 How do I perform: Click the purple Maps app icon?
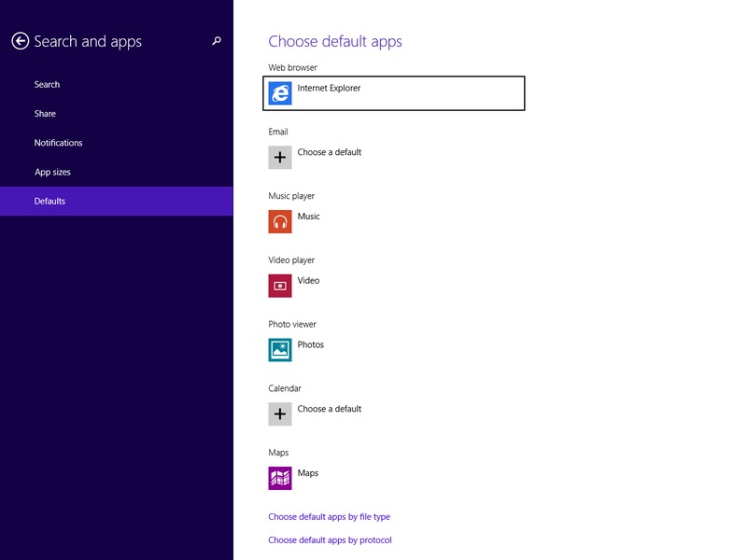280,478
